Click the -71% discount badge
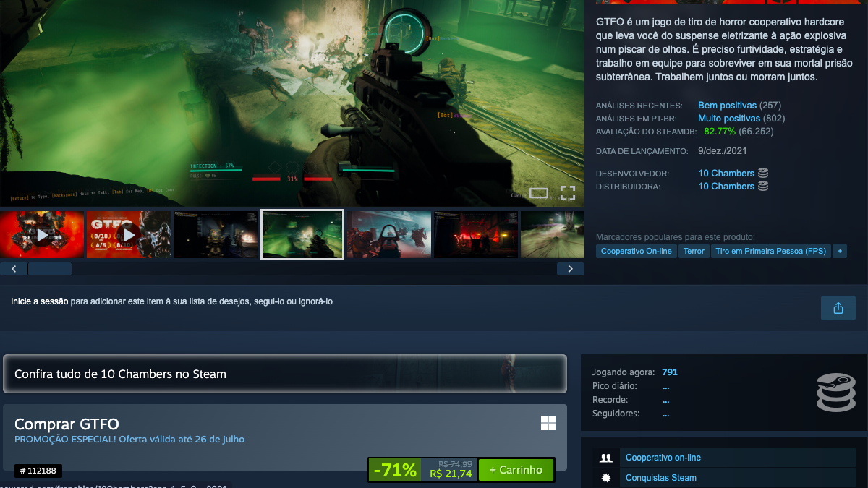The width and height of the screenshot is (868, 488). click(395, 470)
